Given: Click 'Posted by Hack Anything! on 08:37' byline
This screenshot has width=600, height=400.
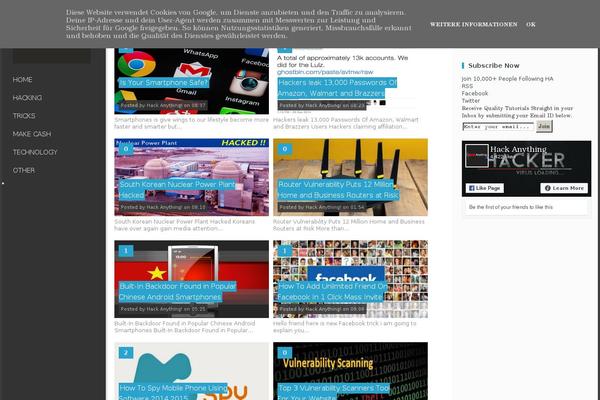Looking at the screenshot, I should (x=163, y=105).
